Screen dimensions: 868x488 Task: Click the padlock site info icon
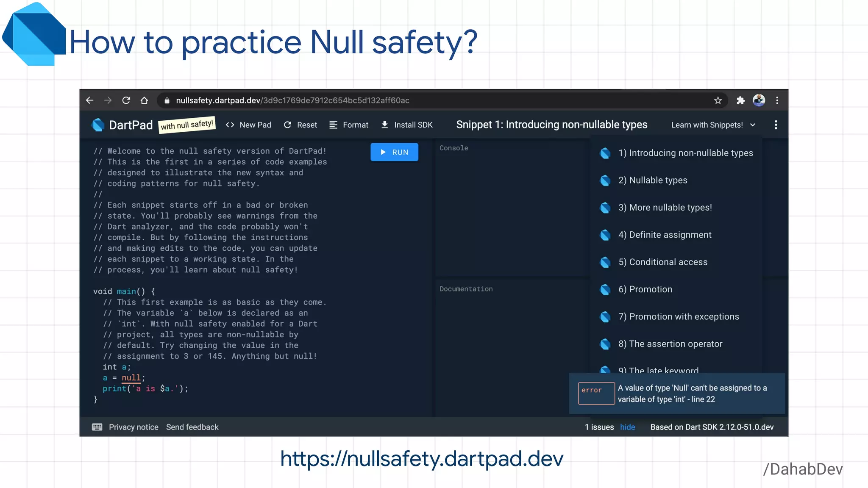tap(167, 100)
